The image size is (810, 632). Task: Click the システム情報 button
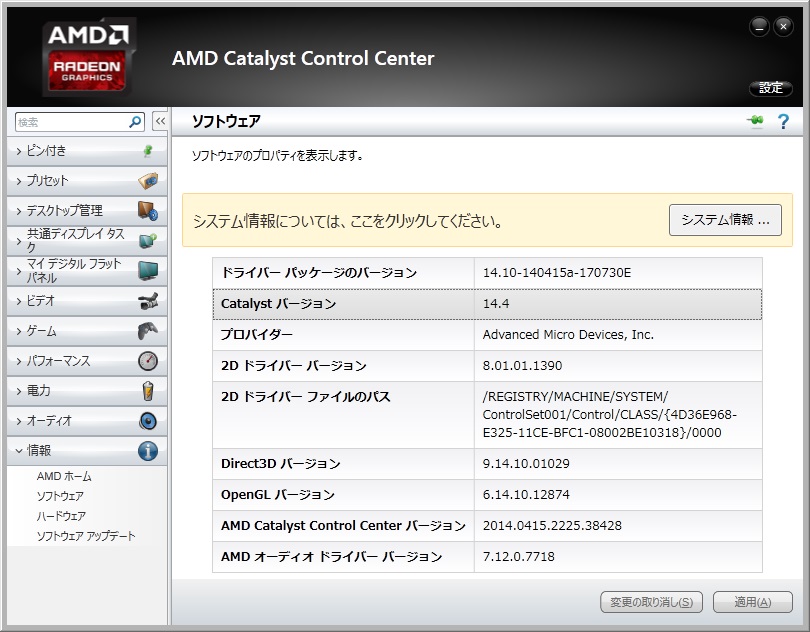(725, 221)
